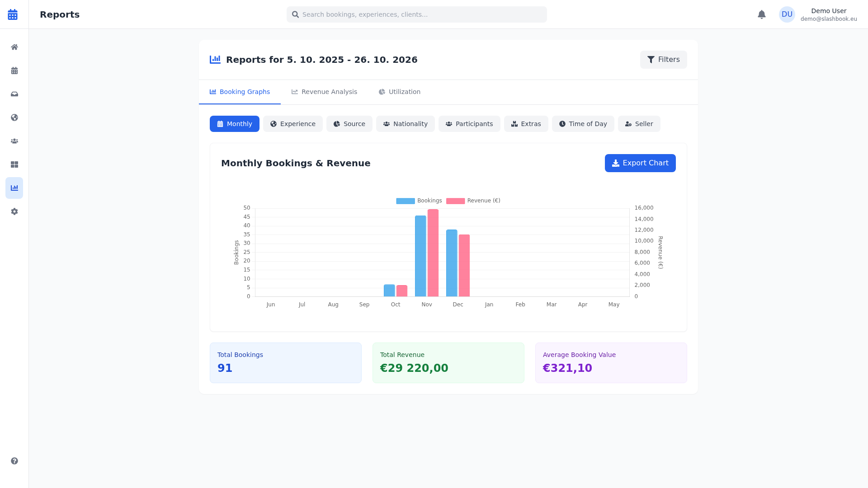Open Settings via the gear icon
Viewport: 868px width, 488px height.
(14, 211)
